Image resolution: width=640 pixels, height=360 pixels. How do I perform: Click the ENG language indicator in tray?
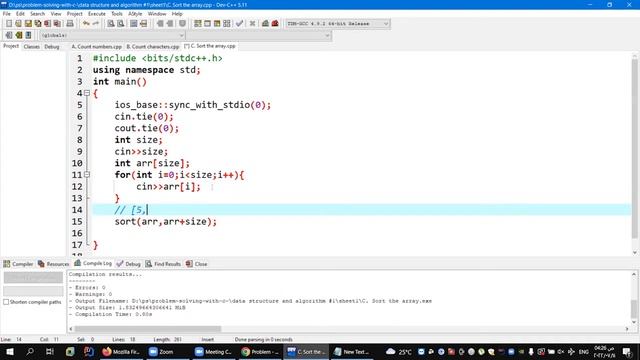click(584, 351)
